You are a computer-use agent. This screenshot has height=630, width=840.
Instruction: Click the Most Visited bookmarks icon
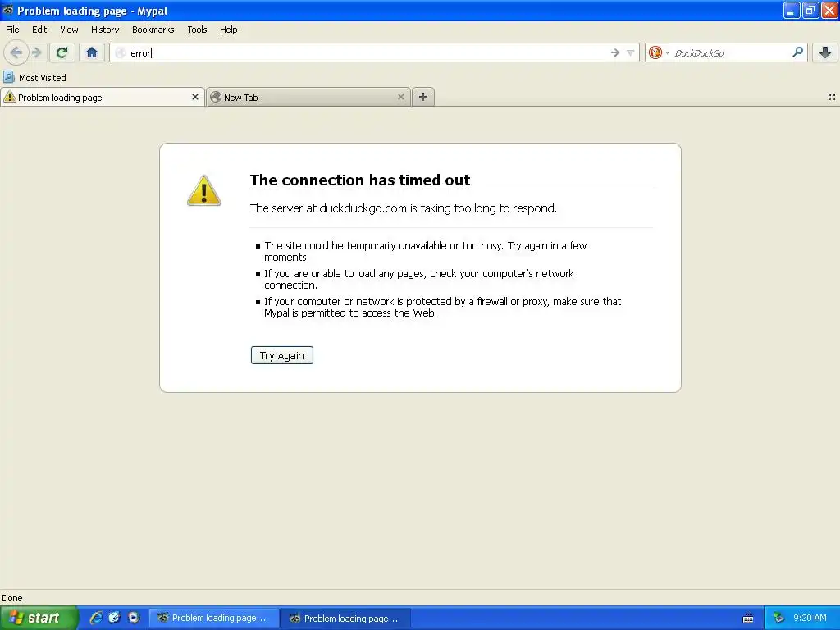[x=9, y=77]
